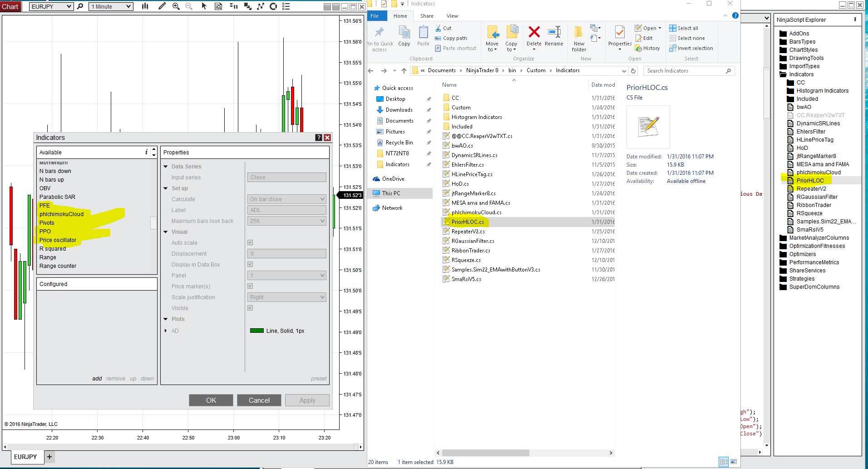Image resolution: width=868 pixels, height=469 pixels.
Task: Click the zoom in magnifier on chart toolbar
Action: pyautogui.click(x=176, y=6)
